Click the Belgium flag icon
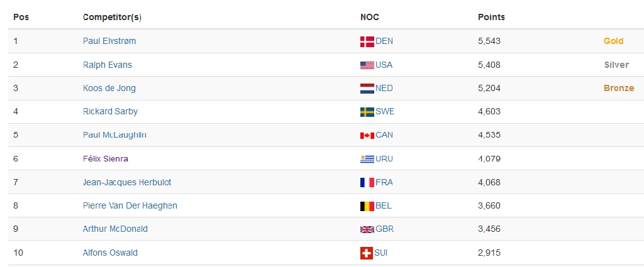The width and height of the screenshot is (644, 267). [x=367, y=206]
